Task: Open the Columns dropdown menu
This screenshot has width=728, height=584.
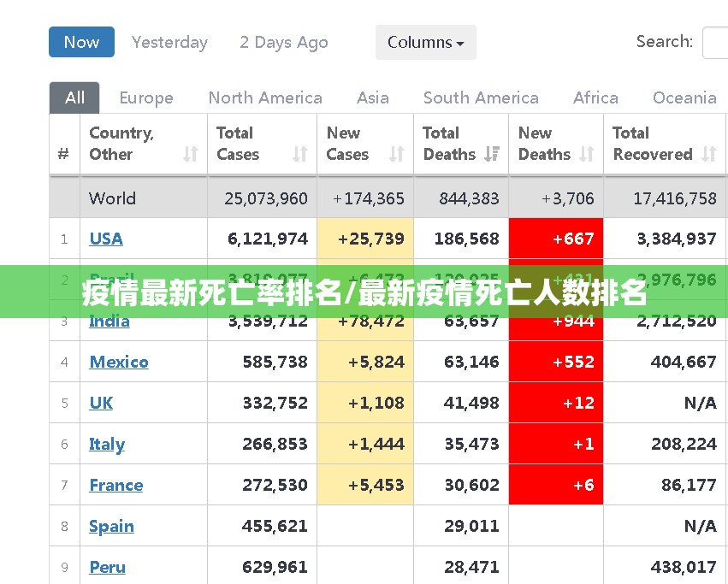Action: (425, 42)
